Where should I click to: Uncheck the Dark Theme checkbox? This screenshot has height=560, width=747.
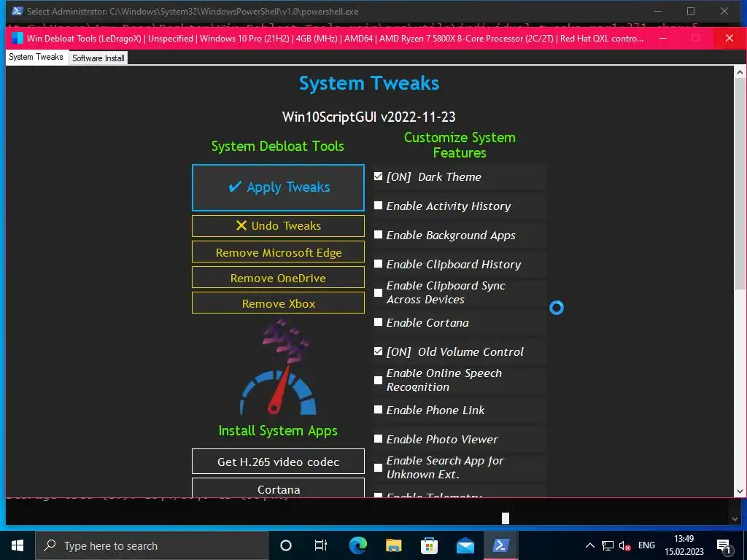[379, 176]
